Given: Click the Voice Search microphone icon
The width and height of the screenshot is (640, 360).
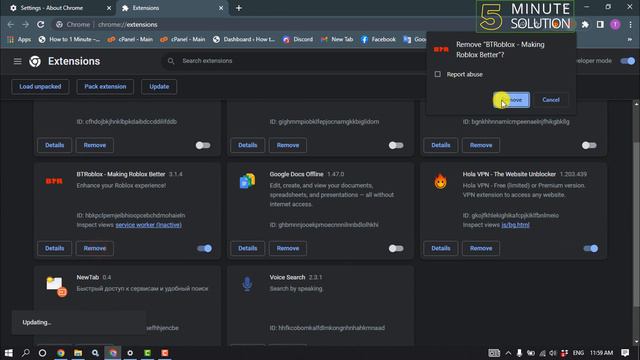Looking at the screenshot, I should pos(247,284).
